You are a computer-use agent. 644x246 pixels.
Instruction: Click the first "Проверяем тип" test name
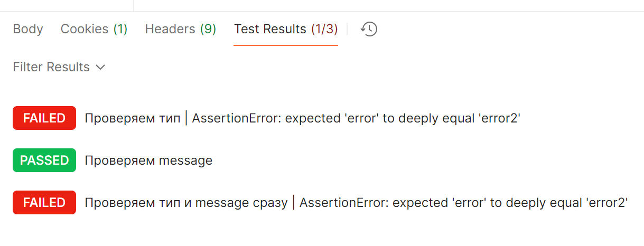132,118
